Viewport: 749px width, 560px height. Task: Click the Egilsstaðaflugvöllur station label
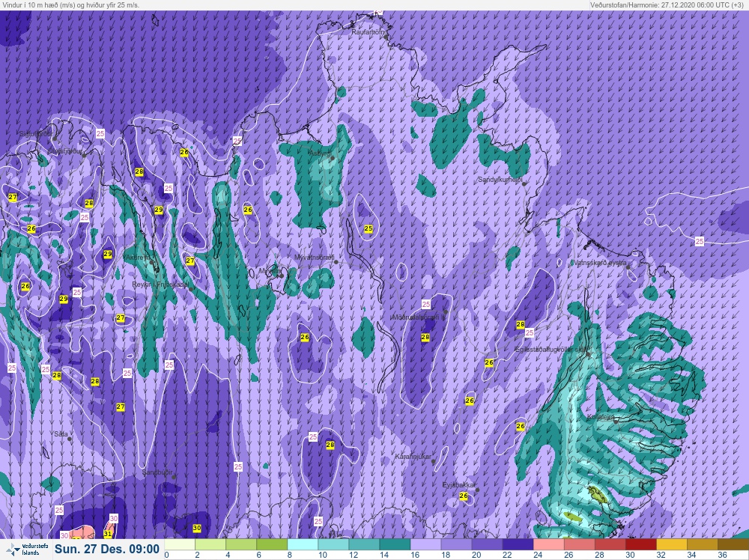[x=551, y=350]
